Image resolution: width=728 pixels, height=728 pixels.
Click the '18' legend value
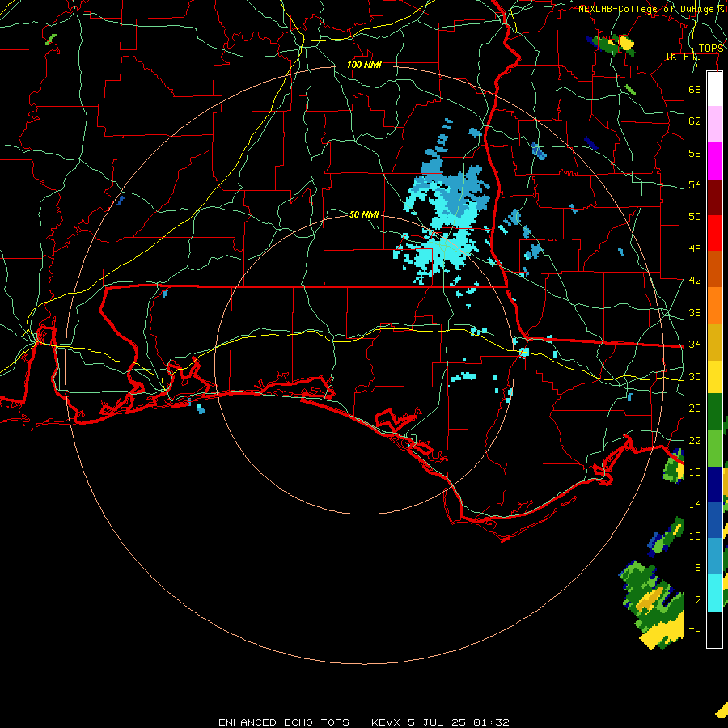click(x=695, y=472)
